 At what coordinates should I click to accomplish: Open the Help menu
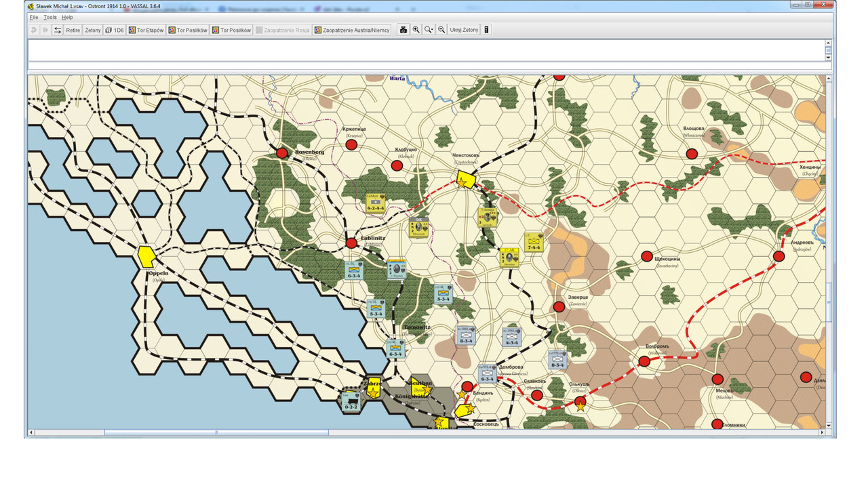[67, 17]
